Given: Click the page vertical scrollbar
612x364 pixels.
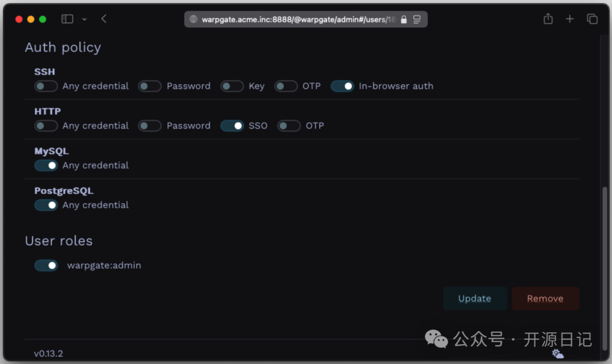Looking at the screenshot, I should (605, 268).
